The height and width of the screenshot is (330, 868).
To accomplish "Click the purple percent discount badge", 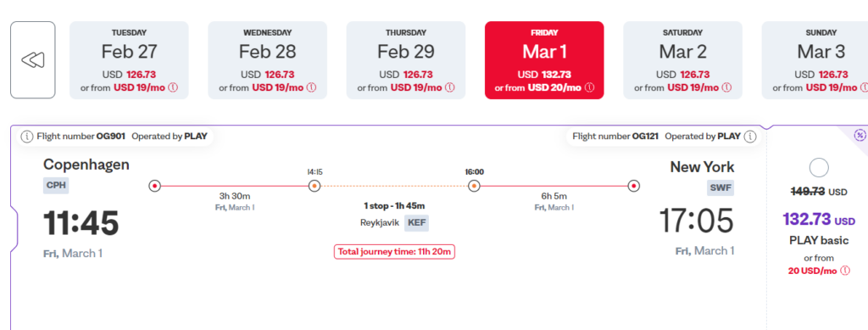I will 860,135.
